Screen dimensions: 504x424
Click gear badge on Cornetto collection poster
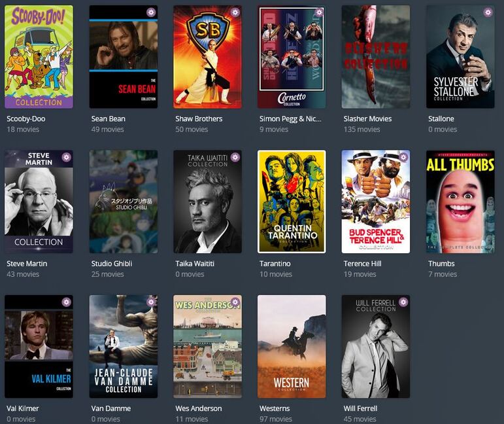click(x=319, y=12)
